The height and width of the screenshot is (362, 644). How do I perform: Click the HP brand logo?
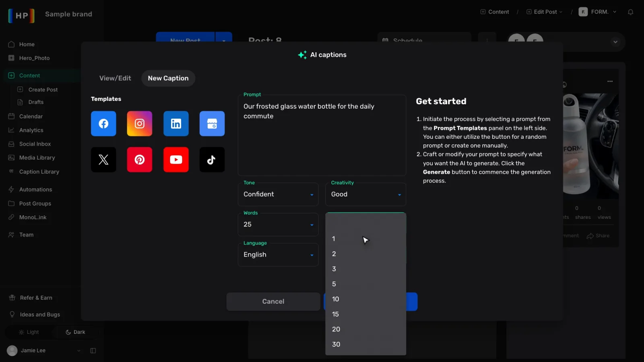(21, 15)
